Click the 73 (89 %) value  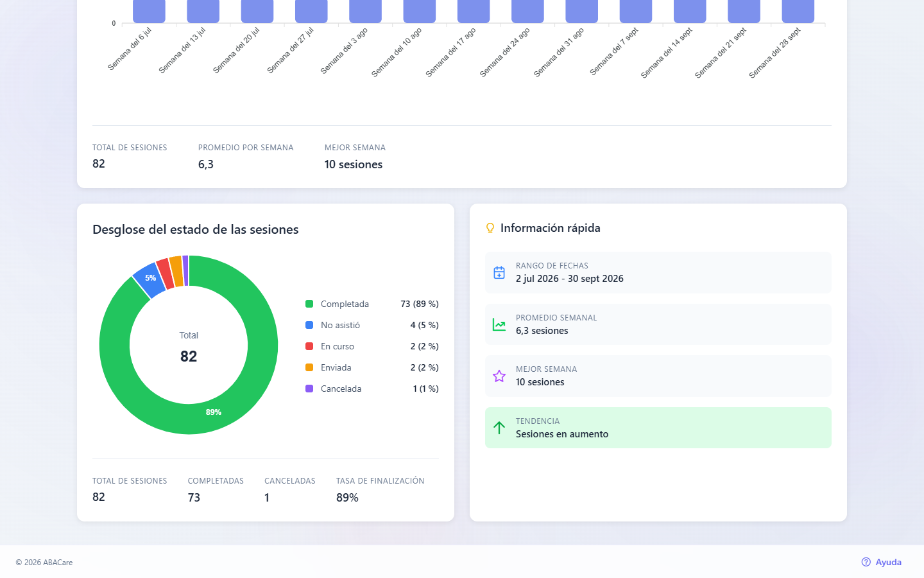point(420,304)
